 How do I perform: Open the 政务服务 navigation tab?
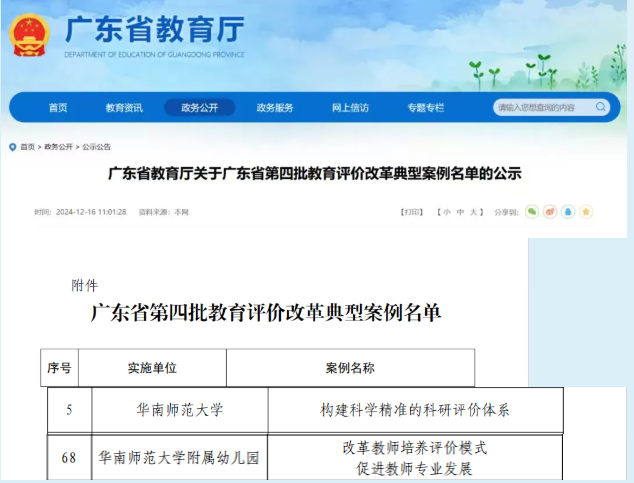(275, 108)
